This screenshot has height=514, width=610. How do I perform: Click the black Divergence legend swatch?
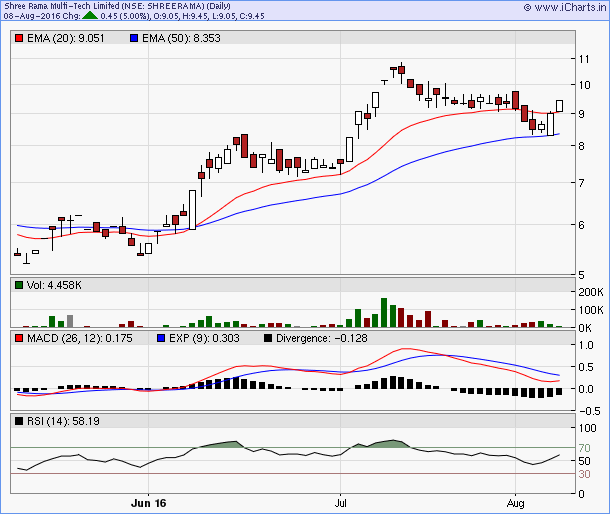coord(268,338)
